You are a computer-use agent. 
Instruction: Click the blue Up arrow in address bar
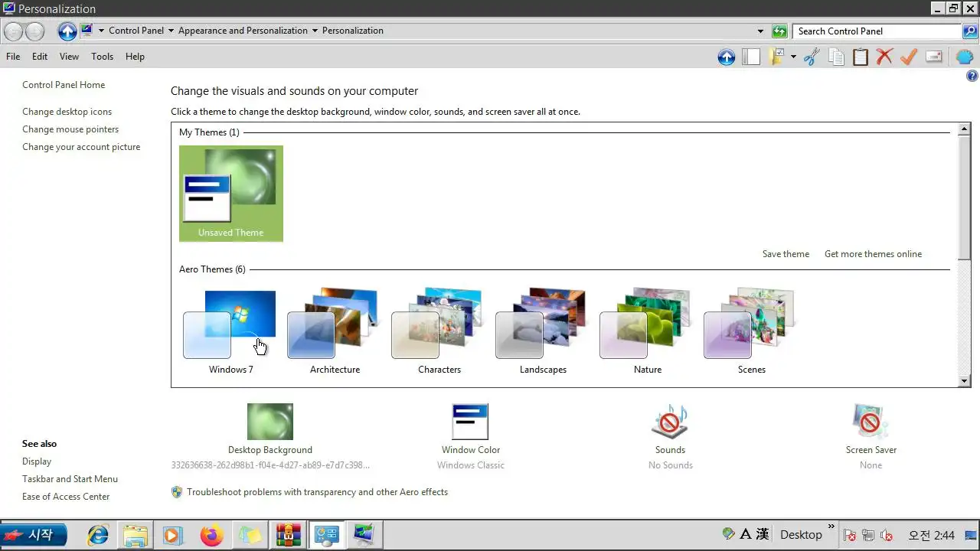pos(67,31)
